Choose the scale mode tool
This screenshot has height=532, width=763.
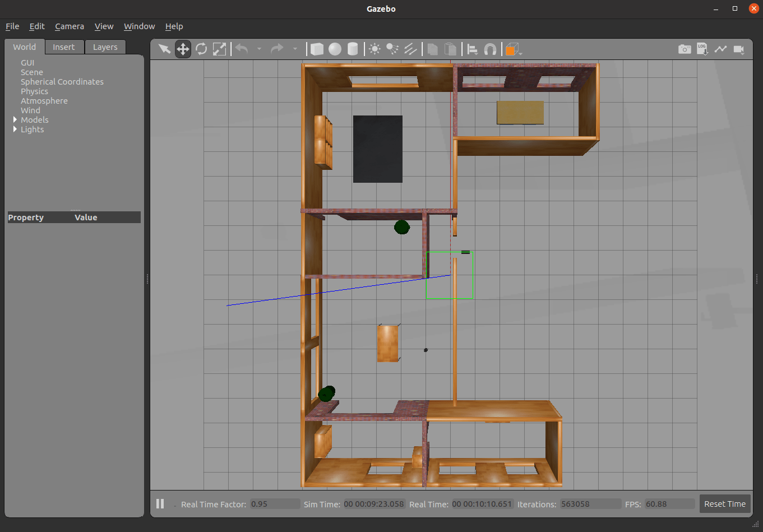[219, 49]
